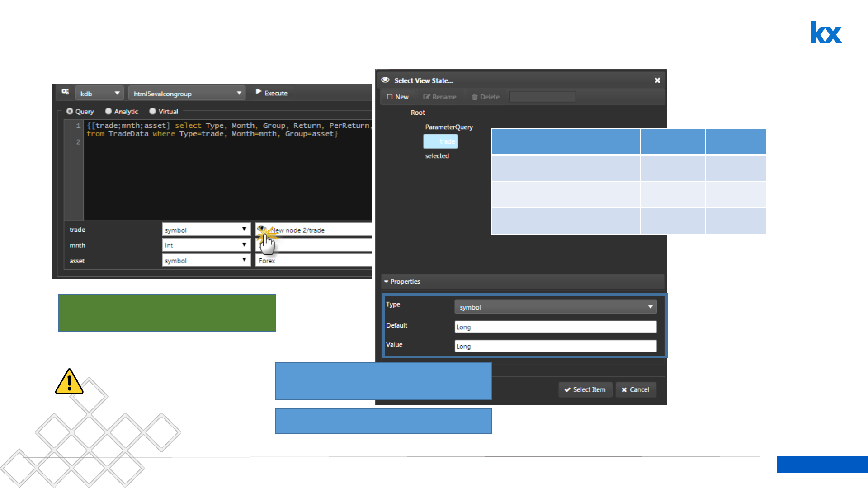This screenshot has height=488, width=868.
Task: Click the Cancel button
Action: (x=635, y=389)
